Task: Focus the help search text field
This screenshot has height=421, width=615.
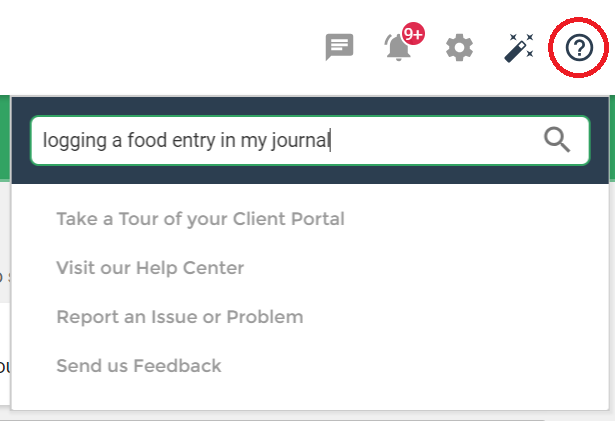Action: [310, 140]
